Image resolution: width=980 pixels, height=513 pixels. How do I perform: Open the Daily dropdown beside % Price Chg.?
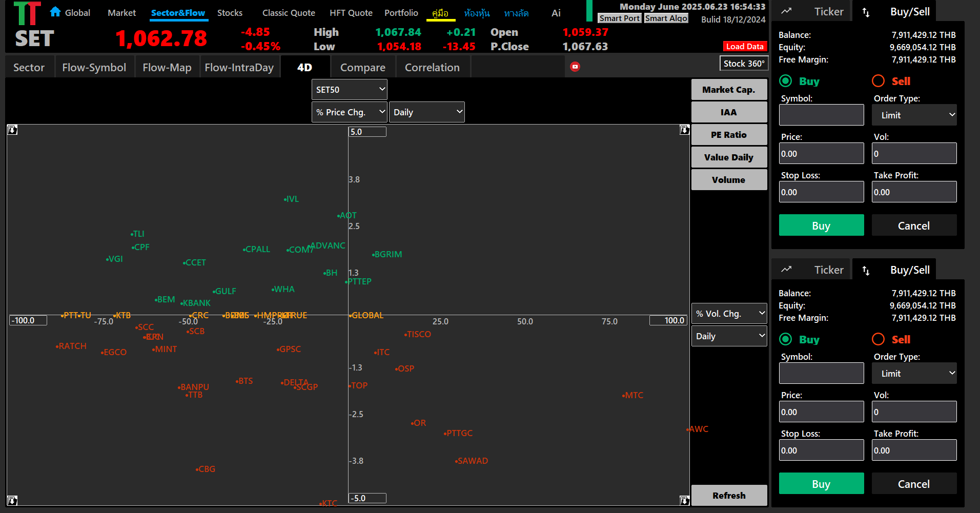click(427, 112)
